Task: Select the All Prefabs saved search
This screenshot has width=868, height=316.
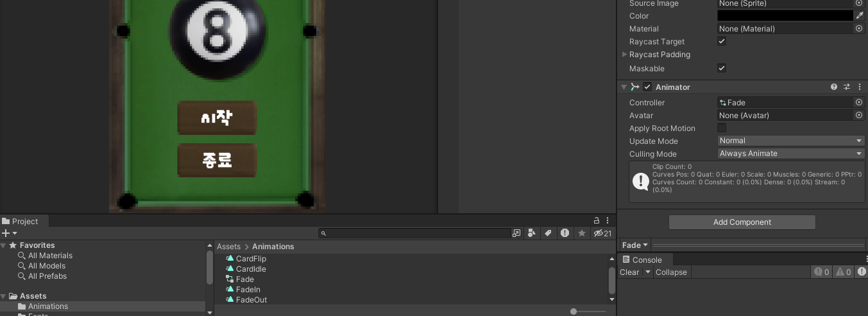Action: click(x=47, y=276)
